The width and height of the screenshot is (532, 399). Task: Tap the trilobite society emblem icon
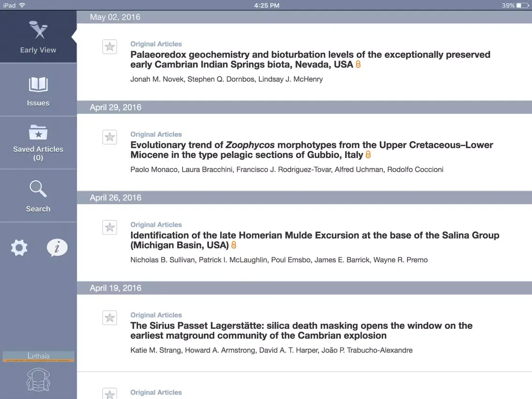pyautogui.click(x=38, y=380)
